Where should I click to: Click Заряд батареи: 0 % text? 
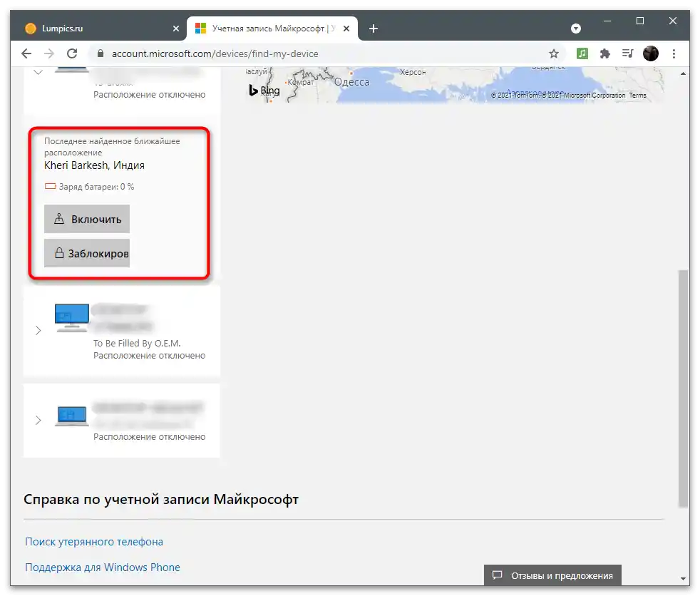pyautogui.click(x=96, y=187)
